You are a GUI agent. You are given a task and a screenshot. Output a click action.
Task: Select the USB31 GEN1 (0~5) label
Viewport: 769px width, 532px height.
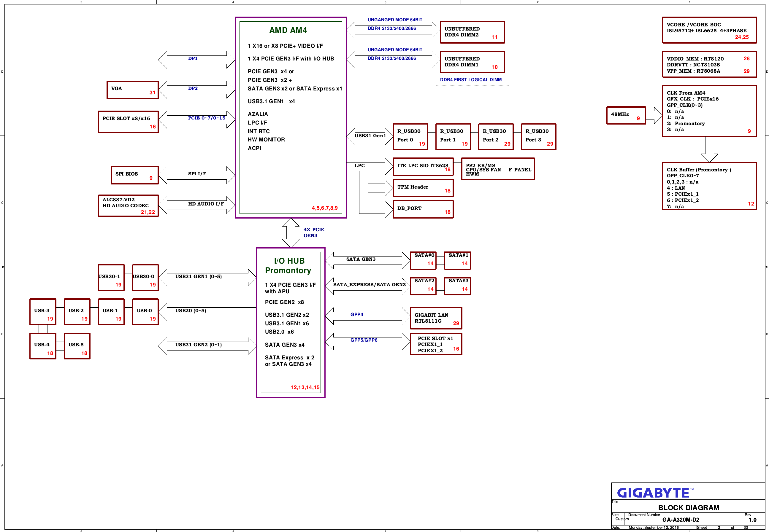coord(199,276)
